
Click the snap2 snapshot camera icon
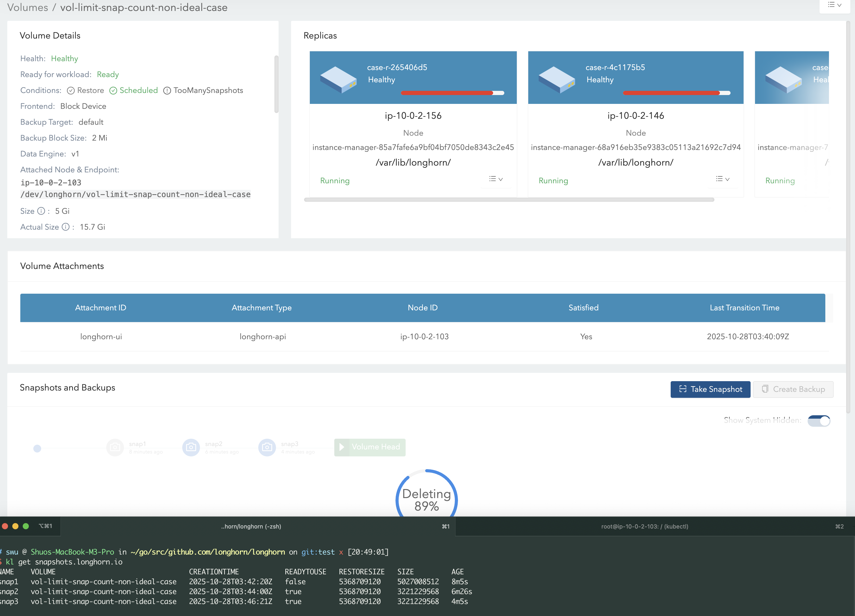191,448
